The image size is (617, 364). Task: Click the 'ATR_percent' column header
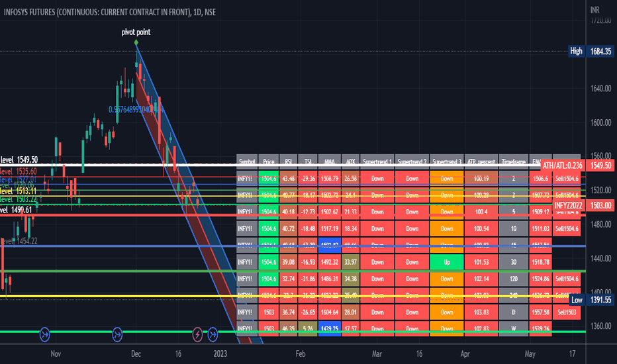[481, 161]
